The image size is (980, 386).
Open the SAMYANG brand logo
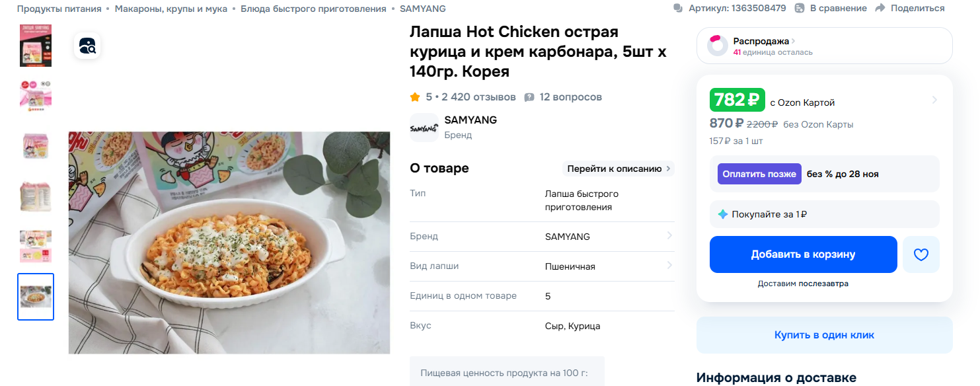pyautogui.click(x=424, y=128)
